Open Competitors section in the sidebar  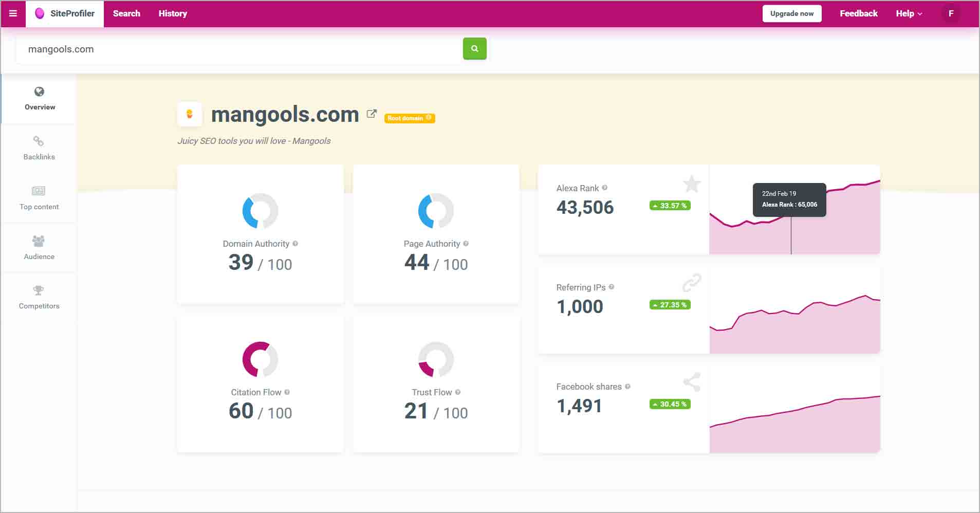[x=39, y=298]
